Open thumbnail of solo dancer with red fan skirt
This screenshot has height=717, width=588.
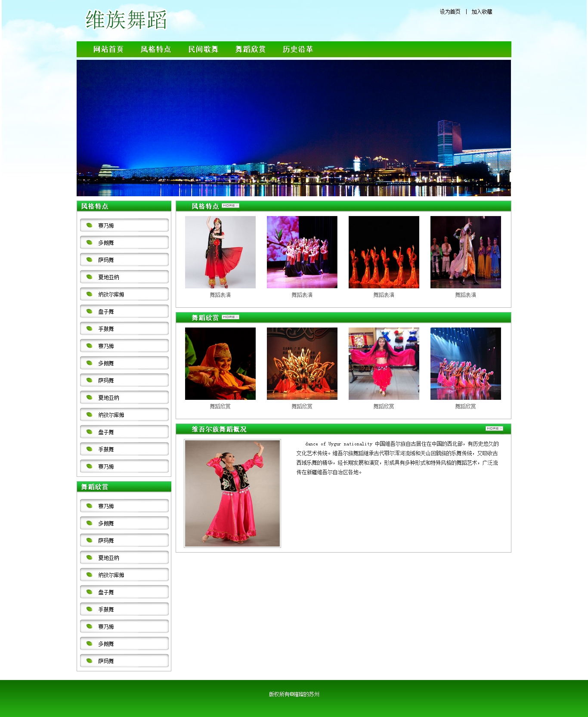220,252
